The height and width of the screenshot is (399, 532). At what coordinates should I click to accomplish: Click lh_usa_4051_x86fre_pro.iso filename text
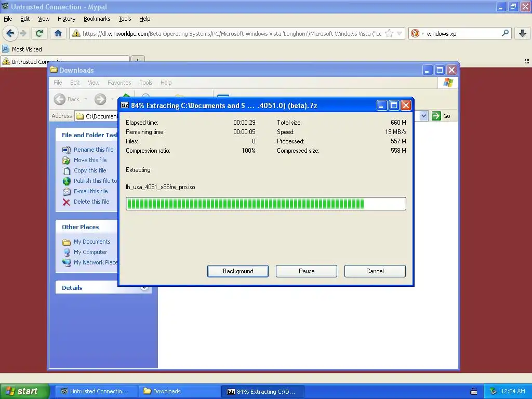160,187
